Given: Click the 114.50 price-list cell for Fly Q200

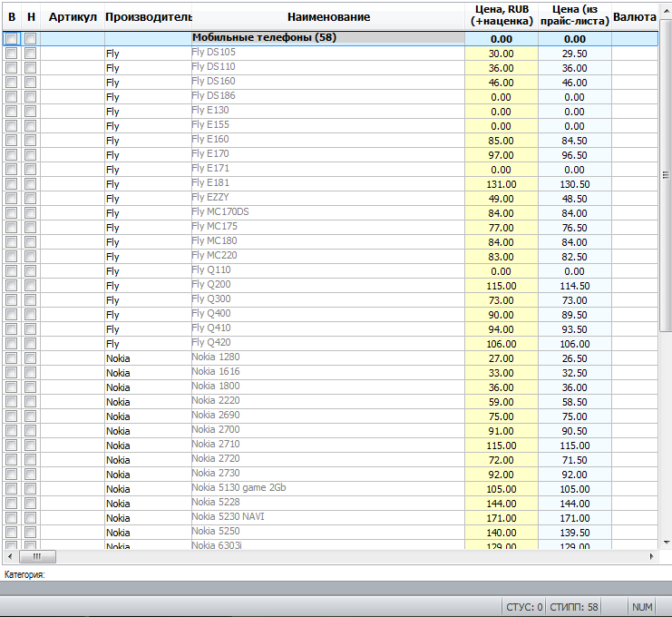Looking at the screenshot, I should [575, 286].
